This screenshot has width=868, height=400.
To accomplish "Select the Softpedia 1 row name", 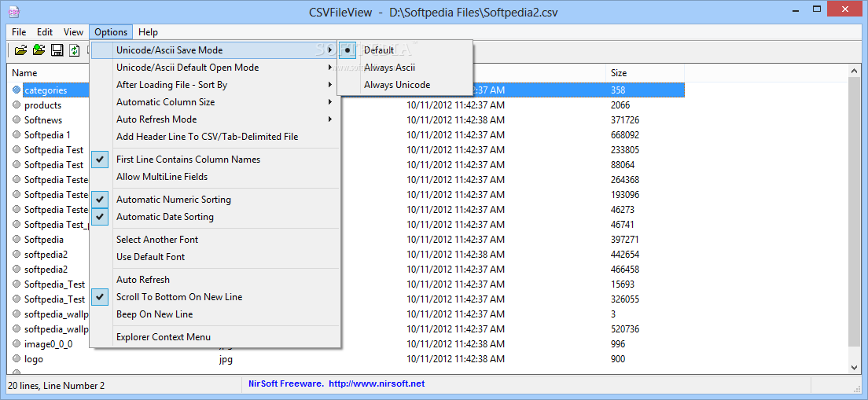I will point(48,135).
